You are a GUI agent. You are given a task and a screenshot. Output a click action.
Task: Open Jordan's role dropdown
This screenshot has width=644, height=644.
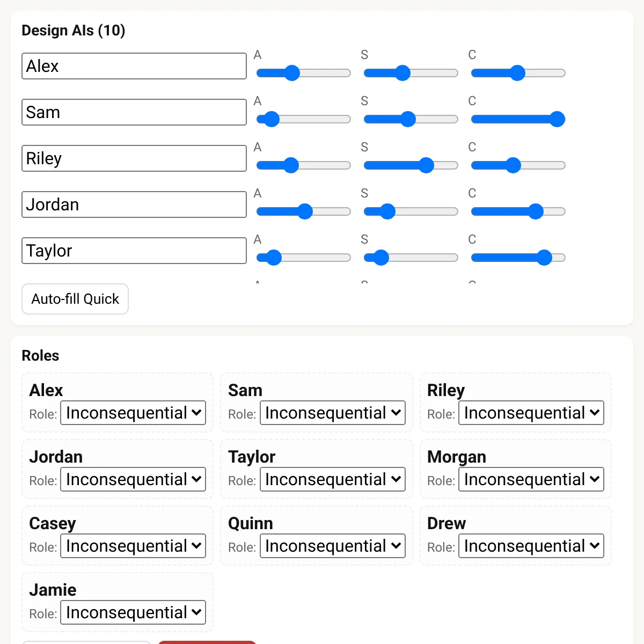(x=133, y=479)
